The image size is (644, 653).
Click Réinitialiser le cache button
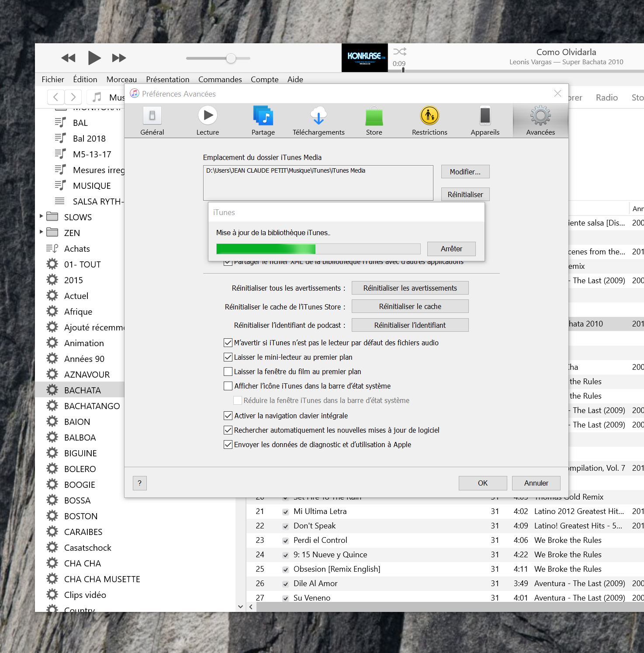pos(410,306)
